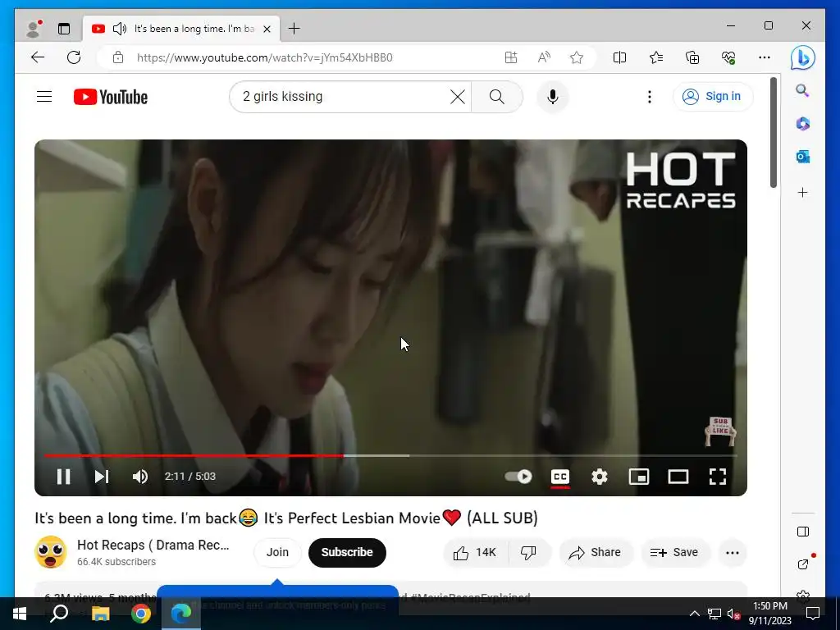The image size is (840, 630).
Task: Switch to theater mode
Action: (x=678, y=477)
